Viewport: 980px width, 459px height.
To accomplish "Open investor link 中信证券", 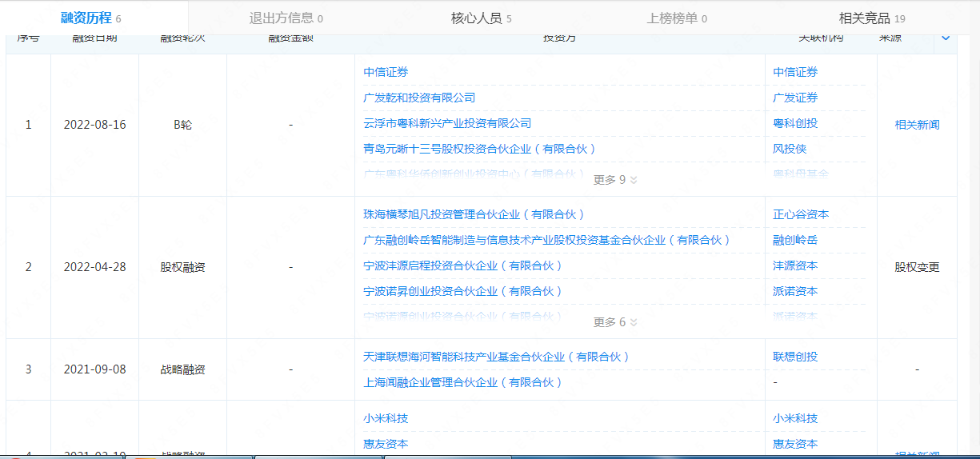I will 386,72.
